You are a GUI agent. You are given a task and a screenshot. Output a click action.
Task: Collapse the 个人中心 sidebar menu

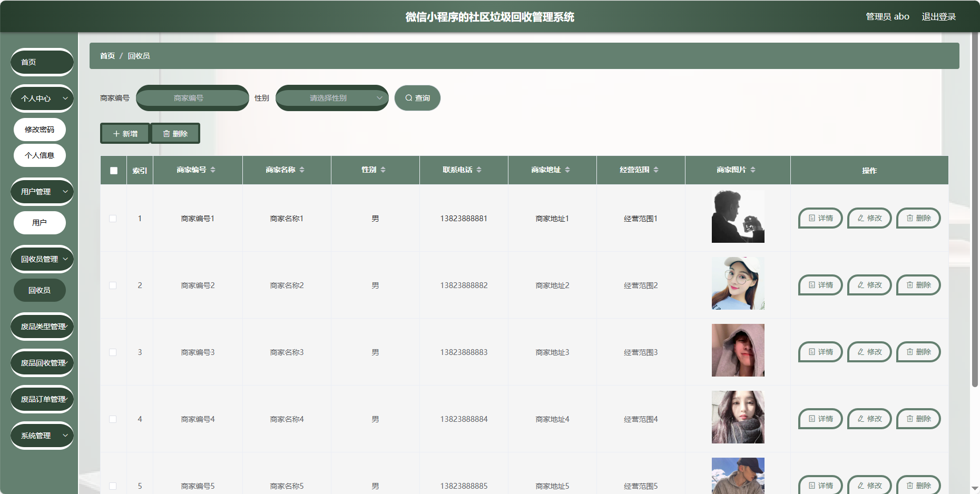tap(42, 98)
